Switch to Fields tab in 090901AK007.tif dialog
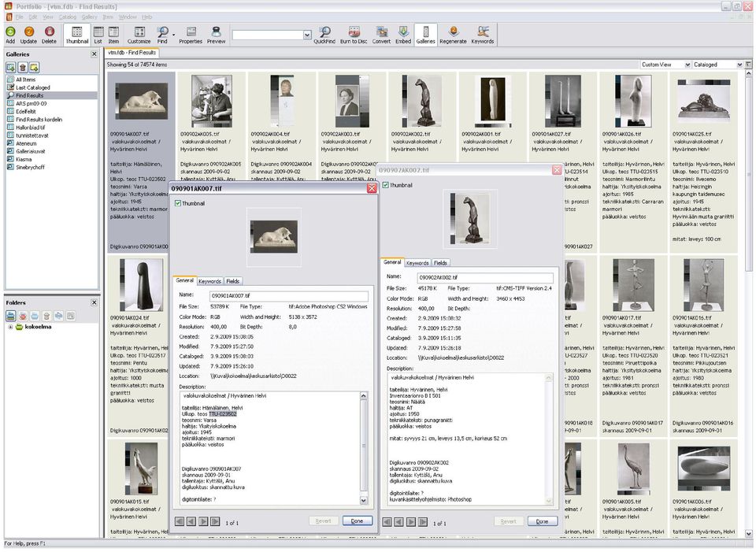Viewport: 756px width, 552px height. [x=233, y=281]
